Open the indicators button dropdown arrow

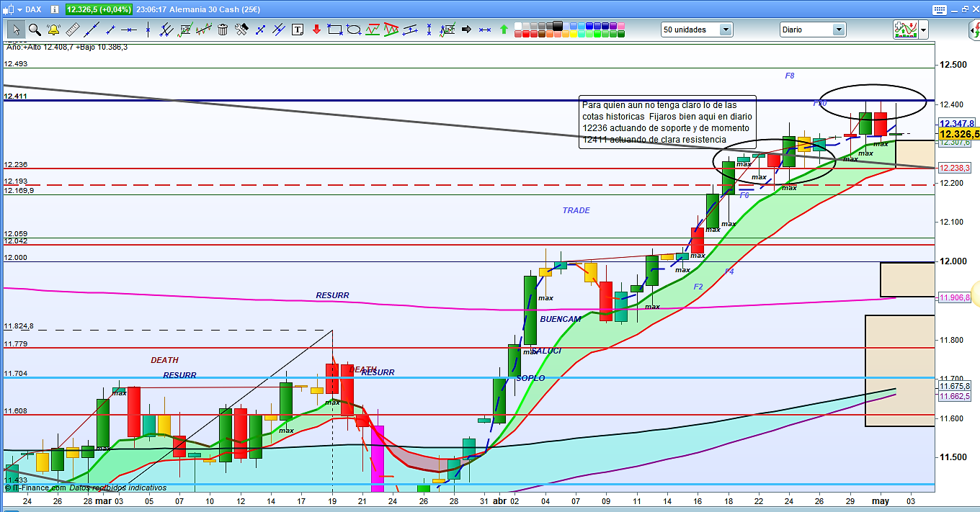[923, 30]
